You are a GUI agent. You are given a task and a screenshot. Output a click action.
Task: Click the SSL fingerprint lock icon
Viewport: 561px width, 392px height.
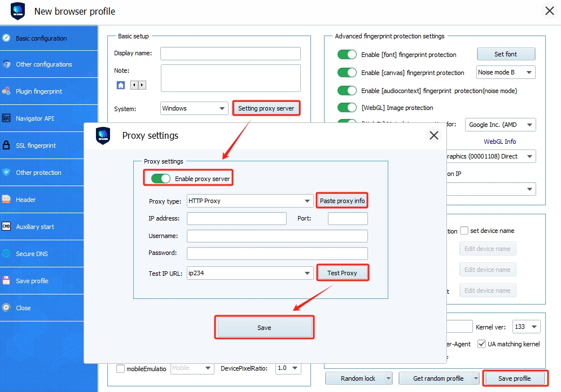point(6,146)
